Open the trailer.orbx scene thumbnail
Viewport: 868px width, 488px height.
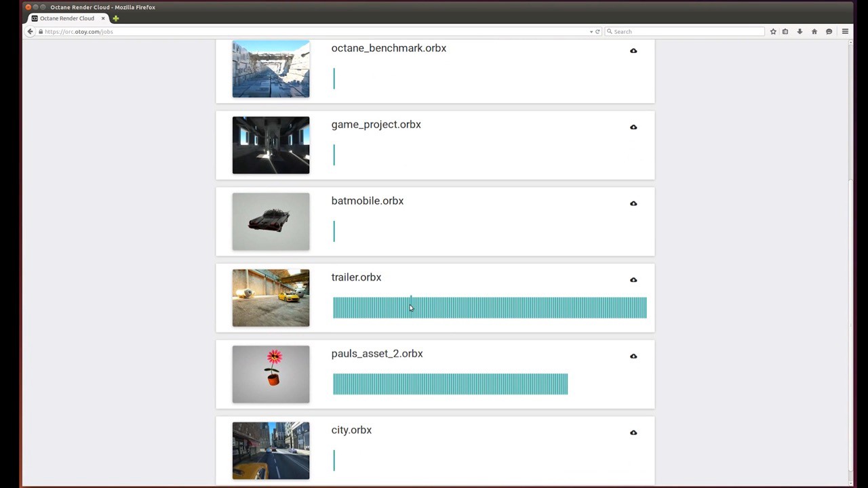point(271,298)
